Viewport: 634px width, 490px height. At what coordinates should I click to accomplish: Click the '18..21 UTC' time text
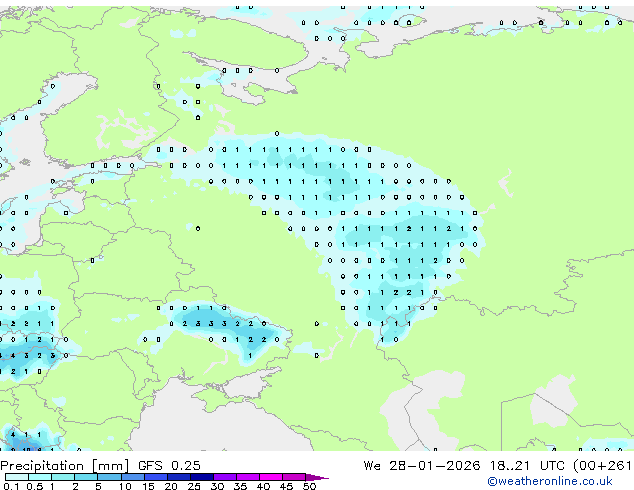pyautogui.click(x=527, y=465)
